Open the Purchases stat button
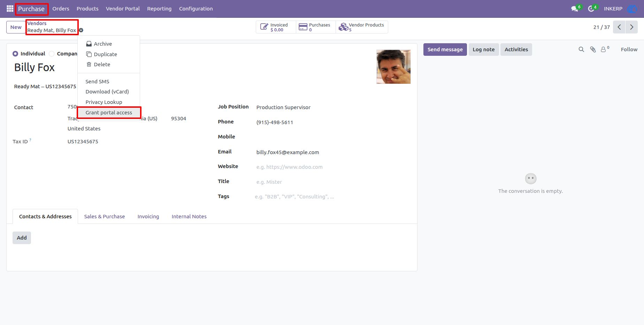This screenshot has height=325, width=644. point(316,27)
